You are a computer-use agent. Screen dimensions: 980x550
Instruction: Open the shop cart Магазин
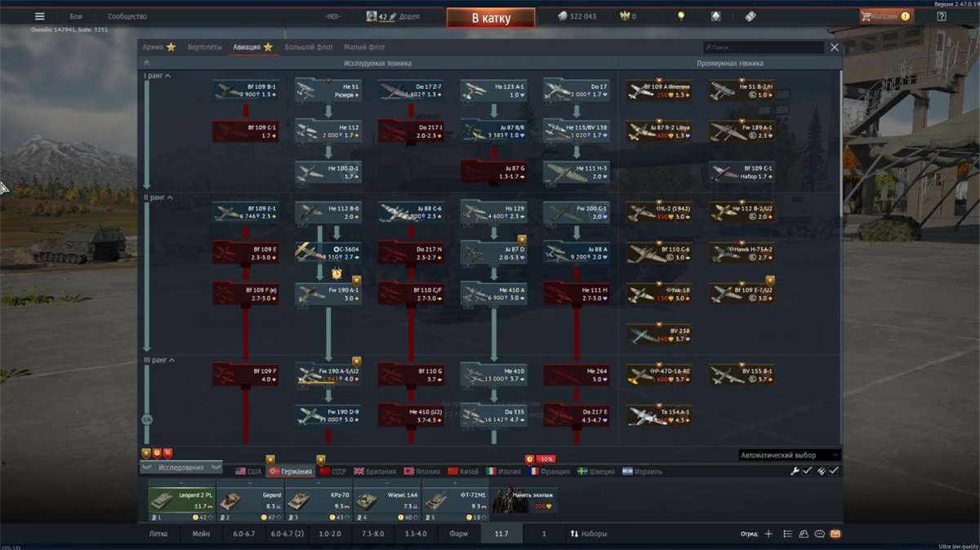coord(885,16)
